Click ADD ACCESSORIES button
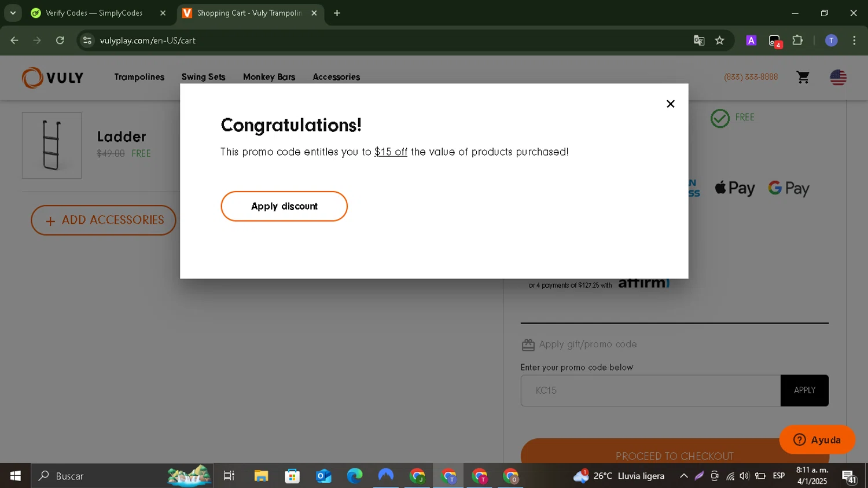 [x=104, y=220]
